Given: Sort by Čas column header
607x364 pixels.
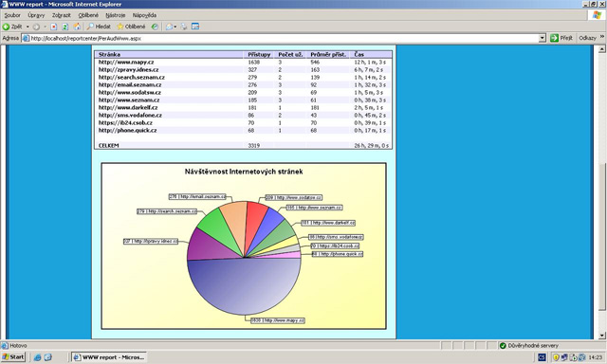Looking at the screenshot, I should (359, 55).
